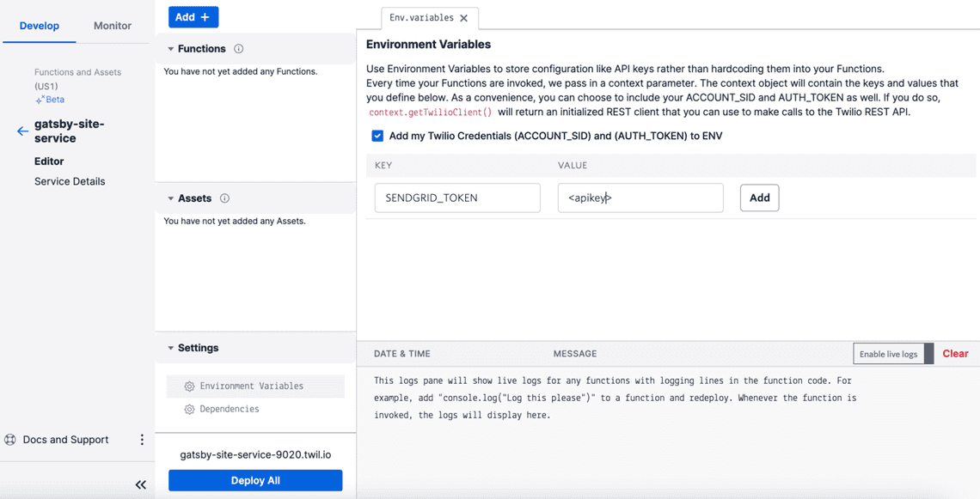This screenshot has width=980, height=499.
Task: Collapse the Functions section
Action: (170, 49)
